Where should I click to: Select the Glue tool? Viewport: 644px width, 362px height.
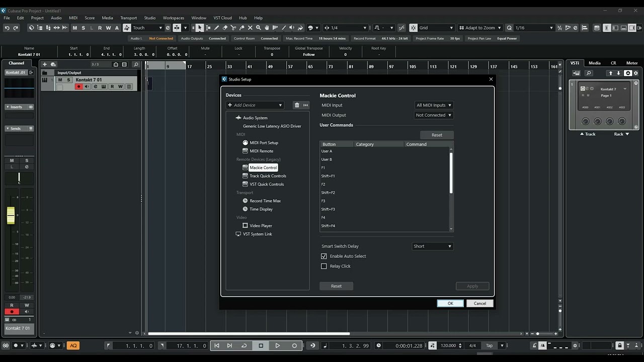pos(242,28)
